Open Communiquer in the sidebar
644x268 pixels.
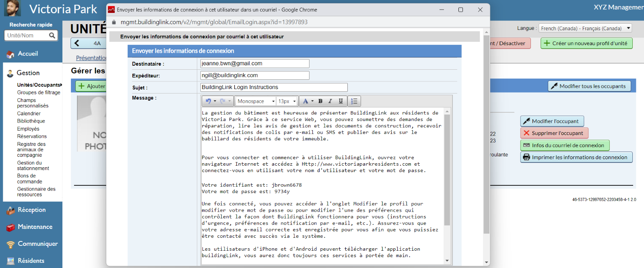click(x=38, y=244)
